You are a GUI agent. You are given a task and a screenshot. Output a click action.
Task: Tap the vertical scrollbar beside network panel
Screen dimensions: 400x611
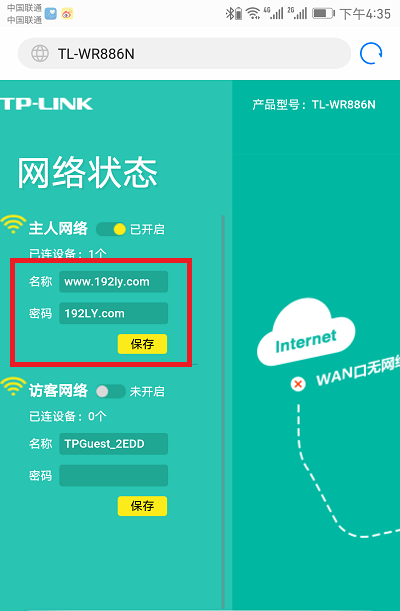coord(223,411)
